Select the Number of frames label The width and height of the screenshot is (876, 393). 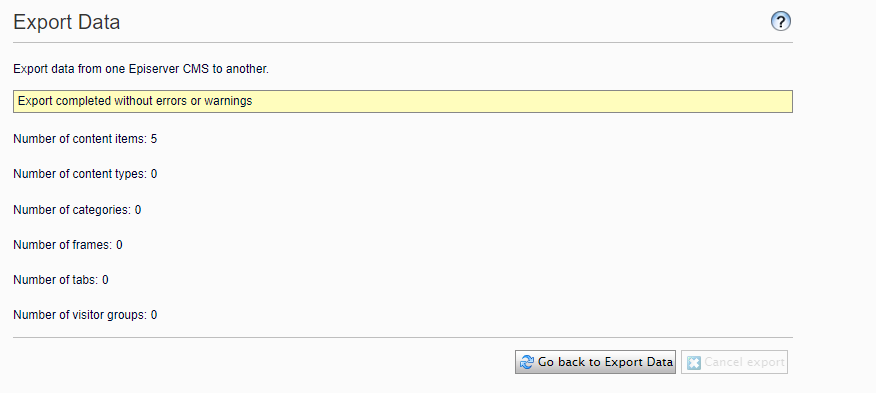tap(63, 245)
